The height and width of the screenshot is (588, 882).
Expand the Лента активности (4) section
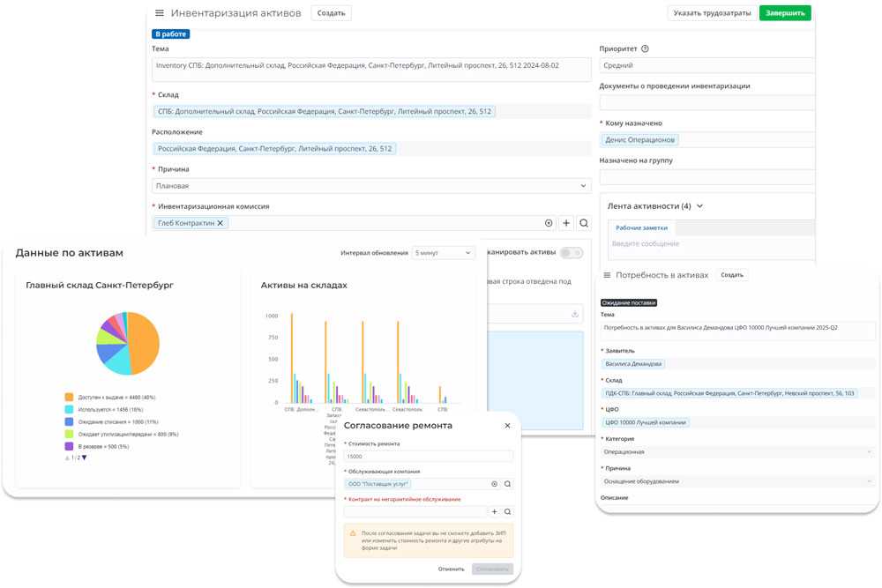click(x=699, y=206)
